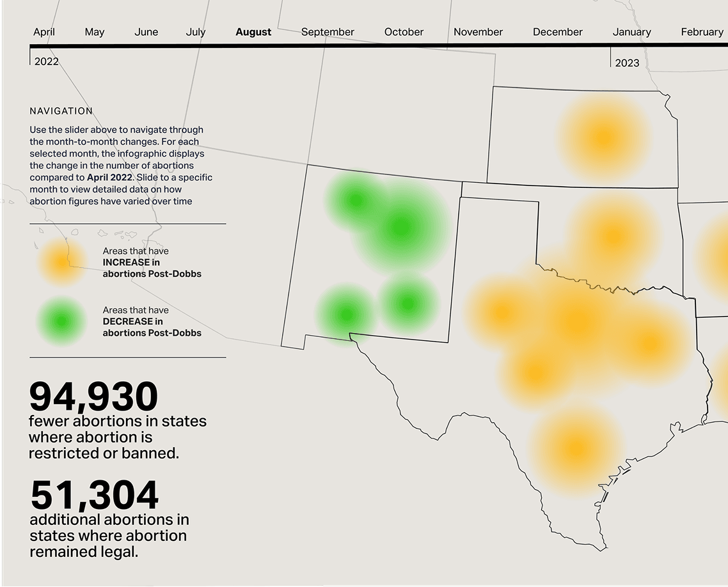Select December on the timeline

(558, 32)
